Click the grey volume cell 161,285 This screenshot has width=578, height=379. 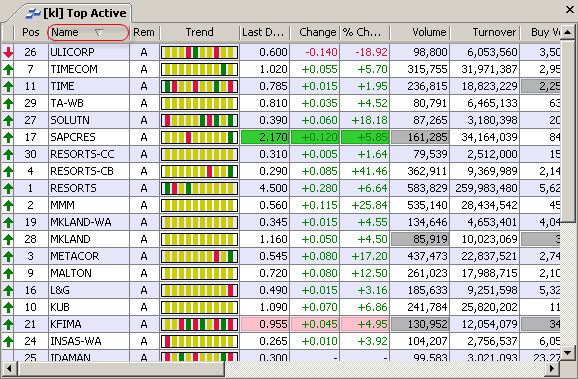coord(419,138)
